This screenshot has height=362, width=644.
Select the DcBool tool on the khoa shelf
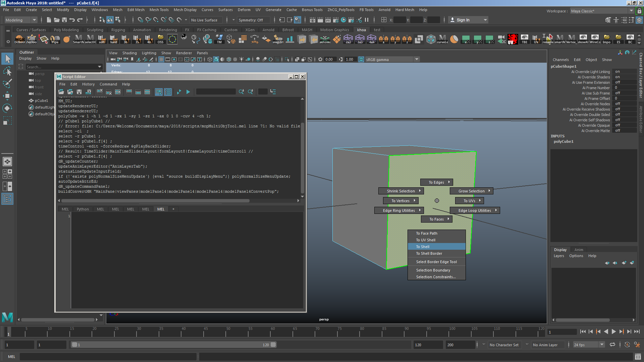coord(20,39)
